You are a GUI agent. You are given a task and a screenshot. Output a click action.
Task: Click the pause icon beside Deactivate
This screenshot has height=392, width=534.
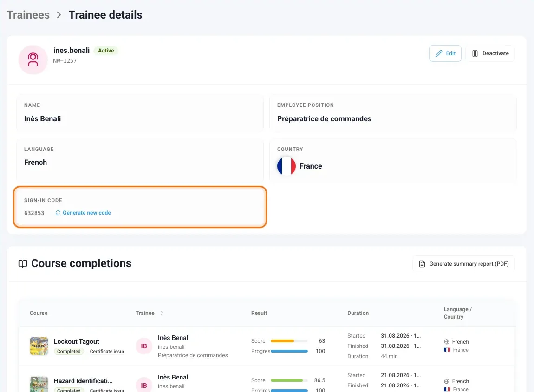[475, 53]
